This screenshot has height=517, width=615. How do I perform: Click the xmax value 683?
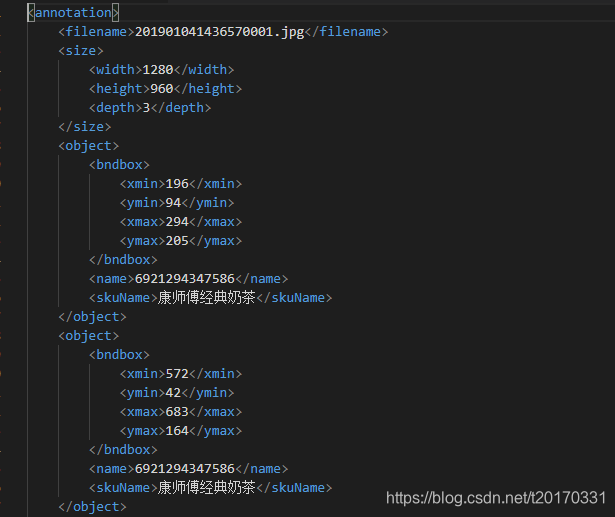coord(177,412)
